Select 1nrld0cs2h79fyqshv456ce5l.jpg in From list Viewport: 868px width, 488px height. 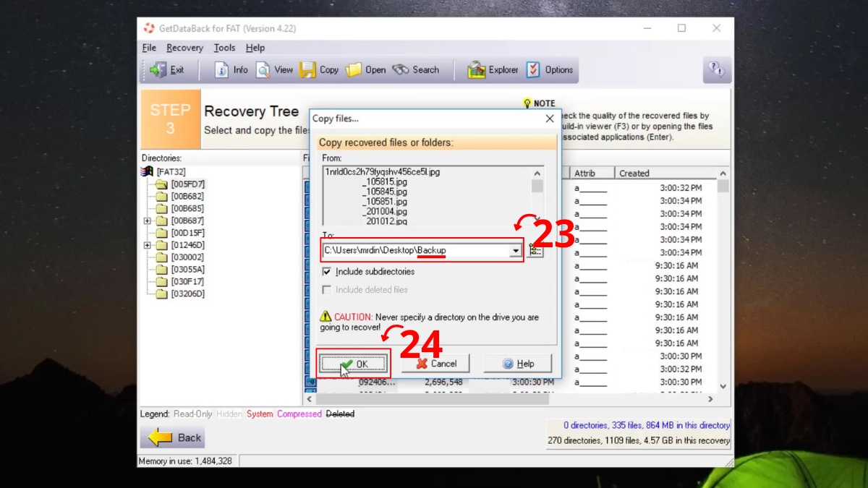pos(382,172)
